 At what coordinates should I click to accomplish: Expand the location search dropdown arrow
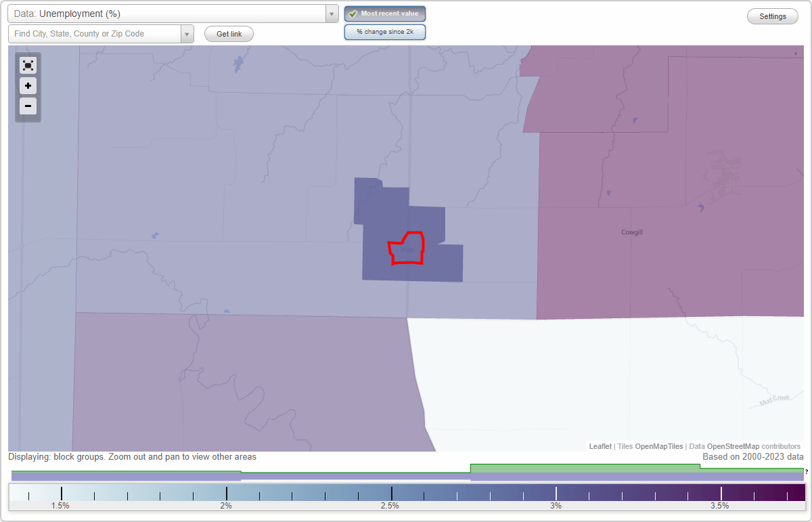187,33
